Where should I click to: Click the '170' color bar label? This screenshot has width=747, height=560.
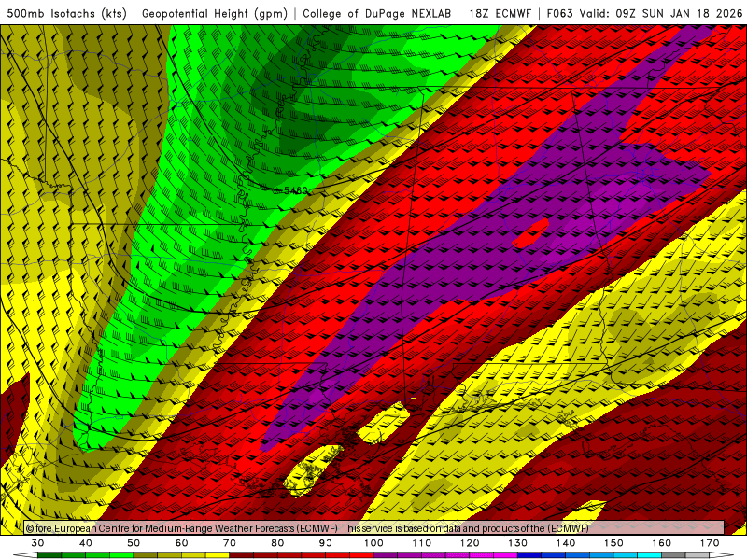tap(710, 543)
